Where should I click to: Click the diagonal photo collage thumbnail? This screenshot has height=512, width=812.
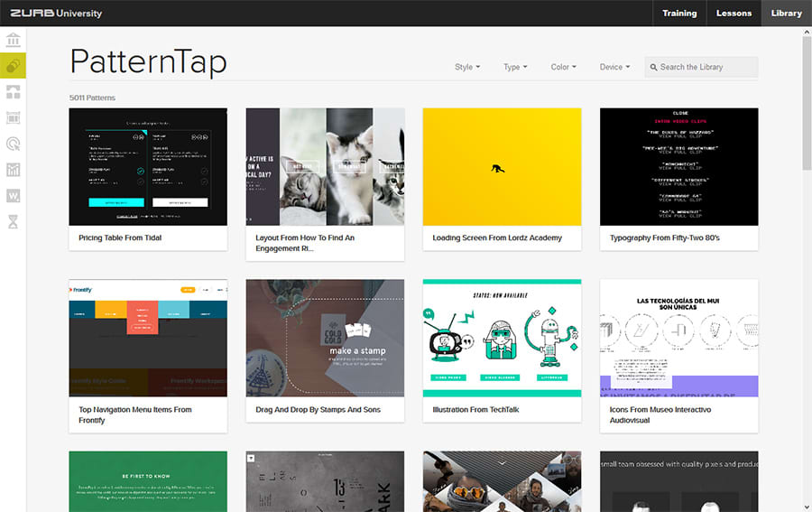pyautogui.click(x=503, y=481)
